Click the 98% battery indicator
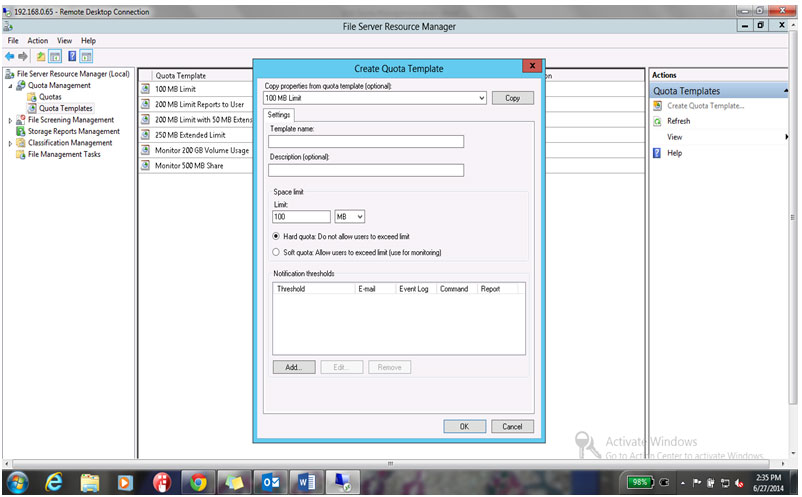This screenshot has width=802, height=497. tap(640, 482)
